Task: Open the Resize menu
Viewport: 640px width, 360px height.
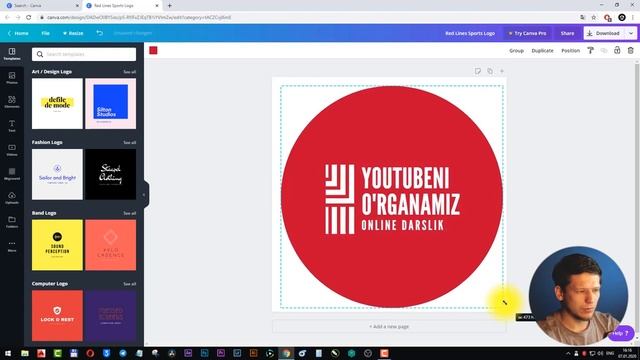Action: [x=73, y=33]
